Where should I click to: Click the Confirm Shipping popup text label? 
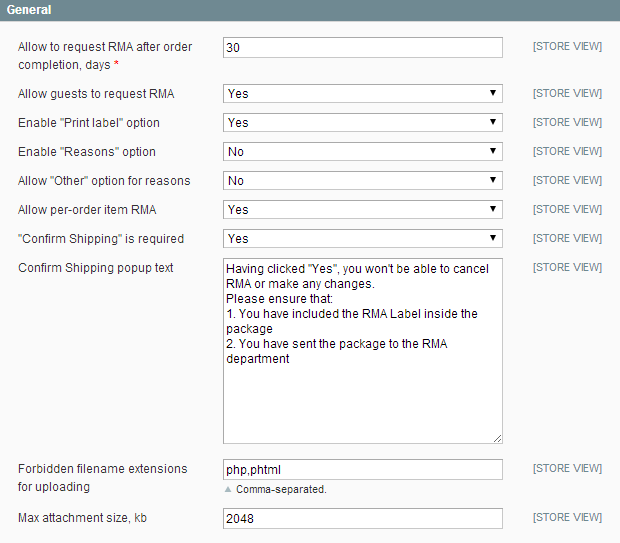point(96,268)
